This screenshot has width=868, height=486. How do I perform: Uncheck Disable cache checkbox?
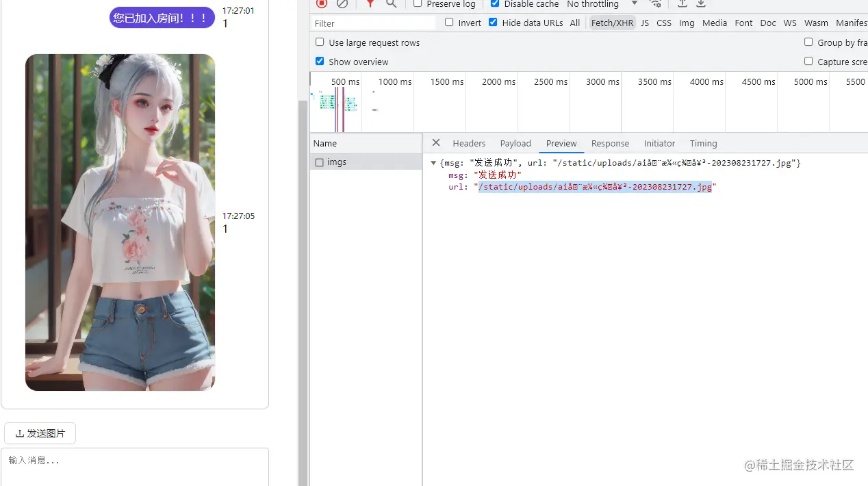click(495, 3)
